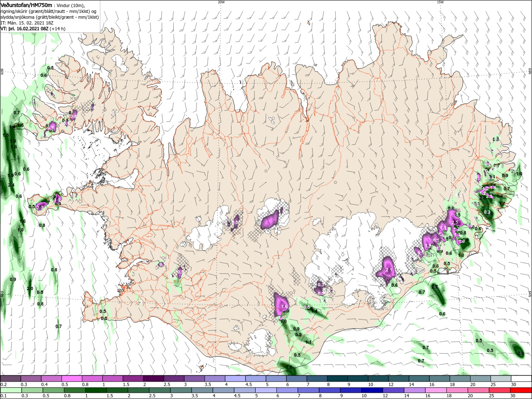Click the 1.1 rain value near the south coast

pos(308,342)
